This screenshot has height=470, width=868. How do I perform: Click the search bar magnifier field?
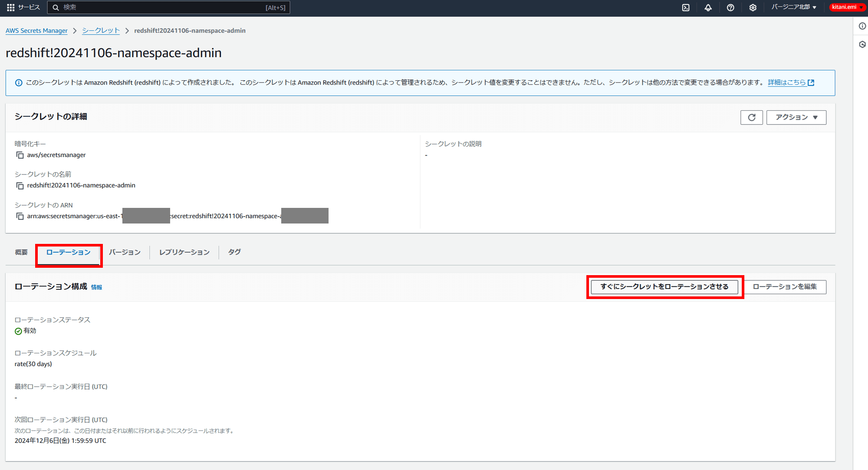click(168, 7)
